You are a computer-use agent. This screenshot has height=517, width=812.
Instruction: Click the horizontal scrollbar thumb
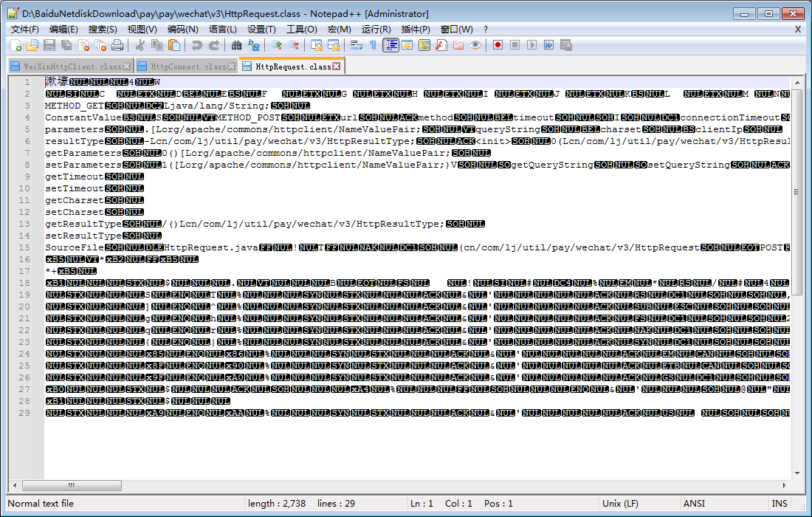[72, 485]
